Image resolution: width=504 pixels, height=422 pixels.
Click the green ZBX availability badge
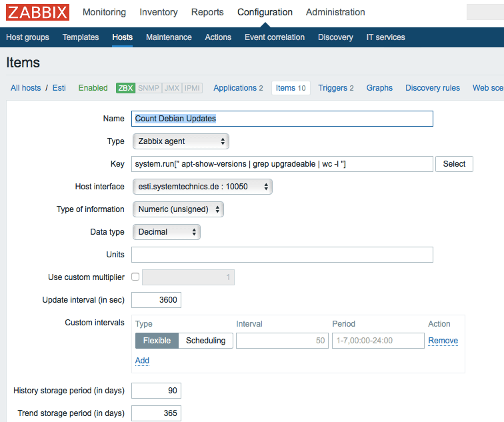click(x=126, y=88)
